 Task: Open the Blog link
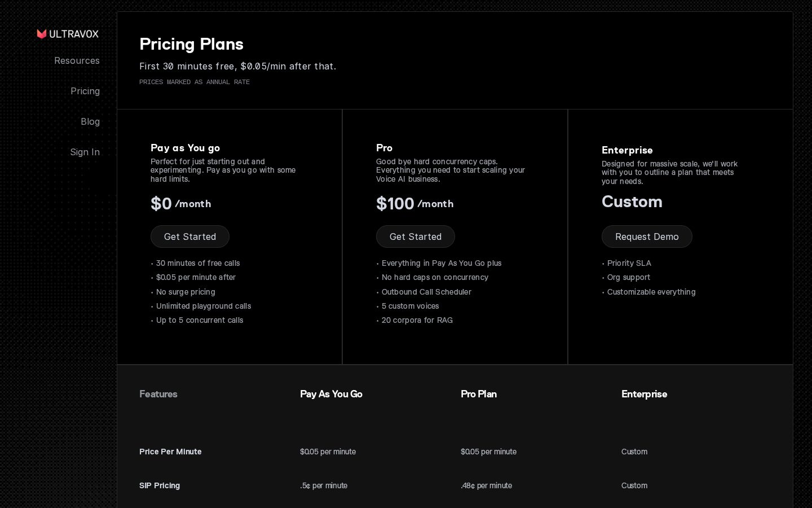click(x=90, y=121)
